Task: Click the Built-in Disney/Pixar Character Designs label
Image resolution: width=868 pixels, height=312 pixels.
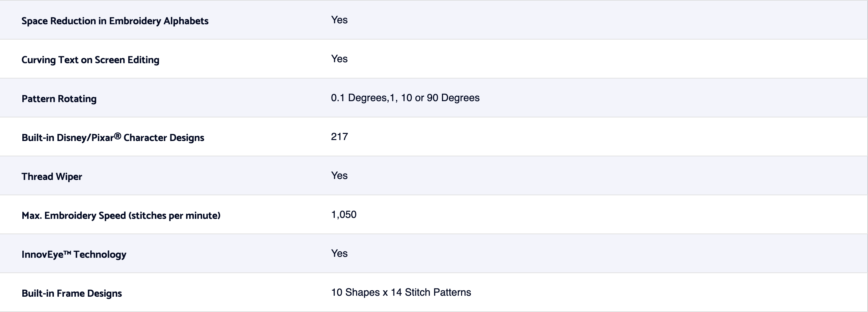Action: coord(113,138)
